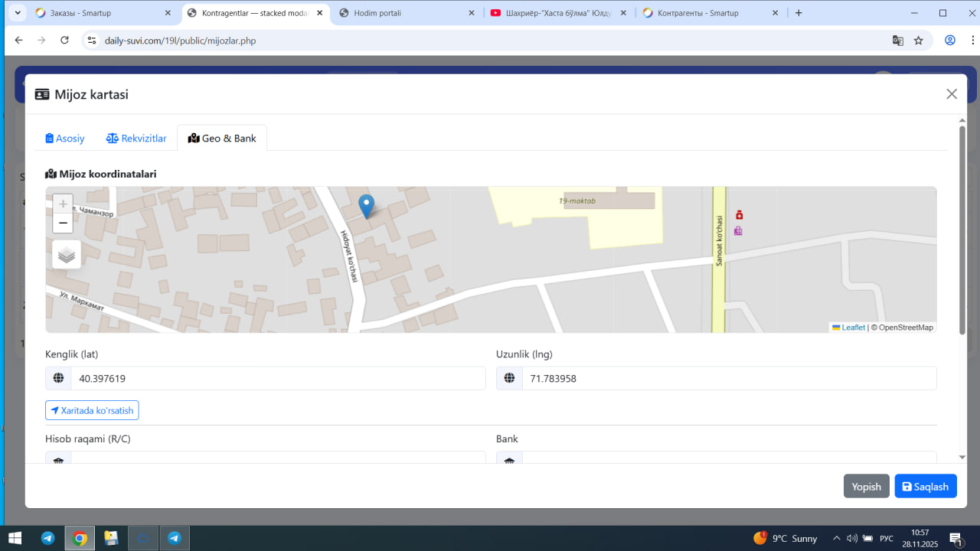Go back to the previous browser page
The height and width of the screenshot is (551, 980).
pyautogui.click(x=18, y=41)
